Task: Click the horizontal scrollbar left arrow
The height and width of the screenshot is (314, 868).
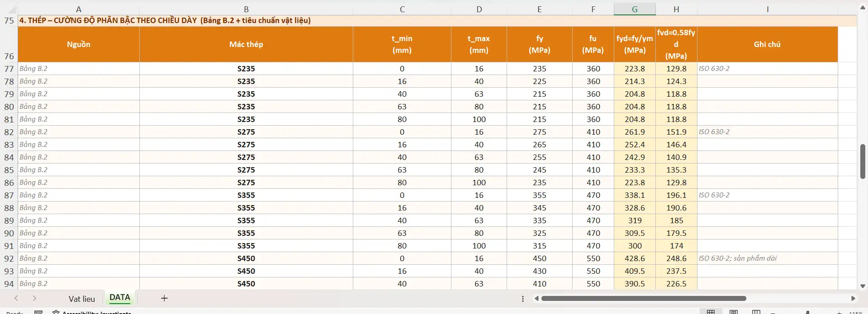Action: pyautogui.click(x=536, y=298)
